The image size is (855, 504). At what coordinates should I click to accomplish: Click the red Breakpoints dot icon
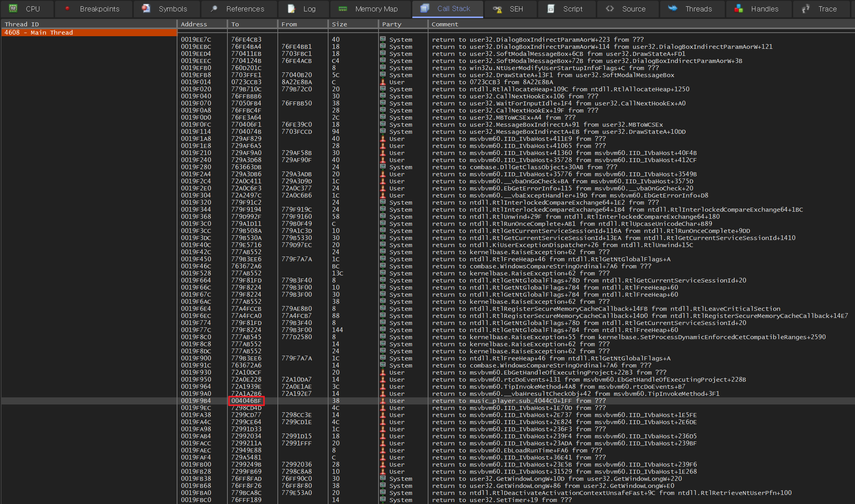click(x=67, y=8)
